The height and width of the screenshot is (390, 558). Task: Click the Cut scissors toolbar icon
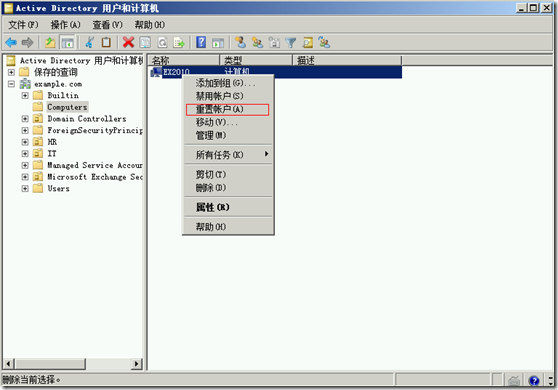[90, 43]
